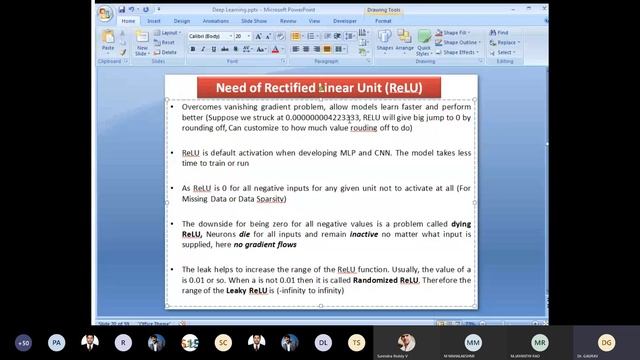Toggle text shadow

236,49
